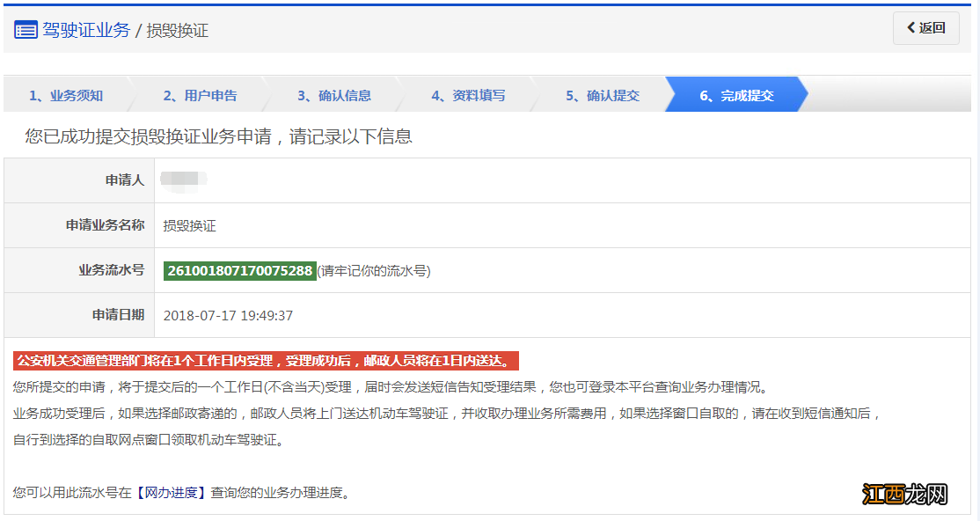Select the green highlighted流水号 261001807170075288
Viewport: 980px width, 521px height.
click(x=239, y=270)
